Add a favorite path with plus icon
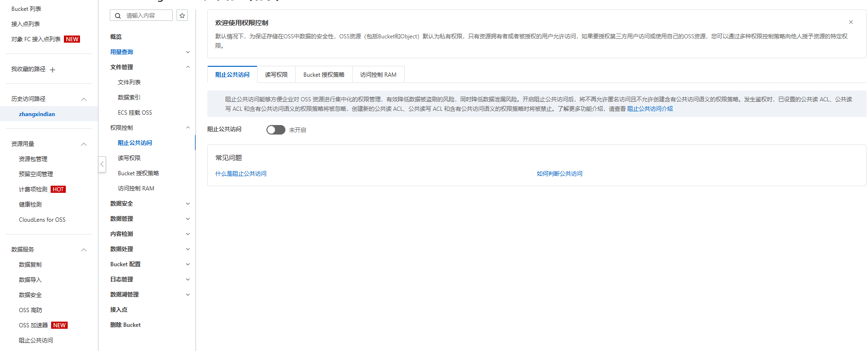Viewport: 868px width, 351px height. coord(53,70)
